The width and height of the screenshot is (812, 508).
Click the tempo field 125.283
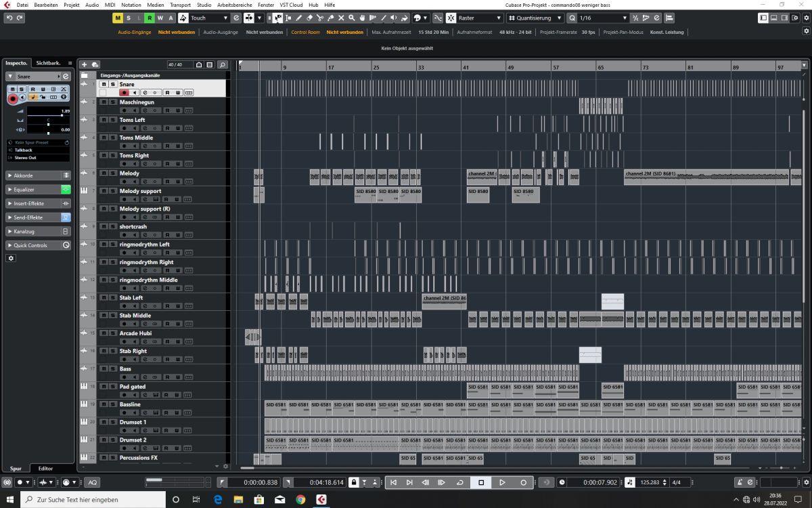tap(650, 482)
